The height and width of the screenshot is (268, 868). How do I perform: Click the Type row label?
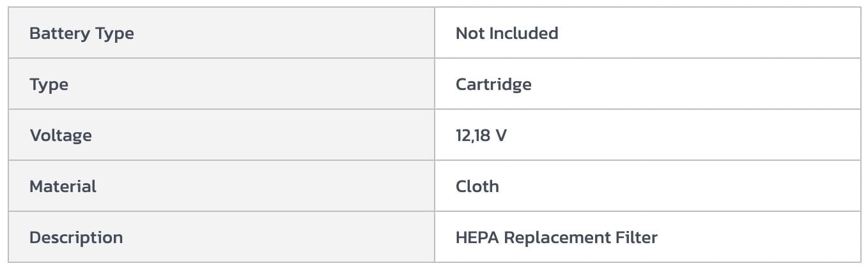point(49,84)
